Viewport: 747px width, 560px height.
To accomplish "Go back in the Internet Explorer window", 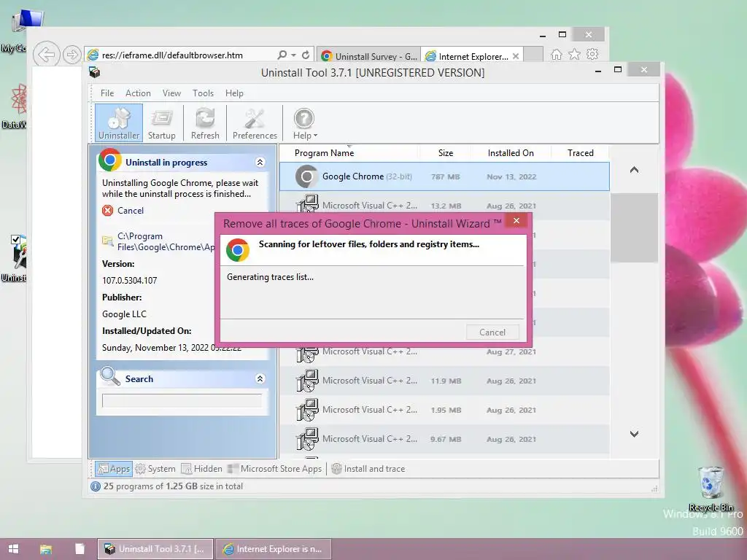I will tap(46, 55).
